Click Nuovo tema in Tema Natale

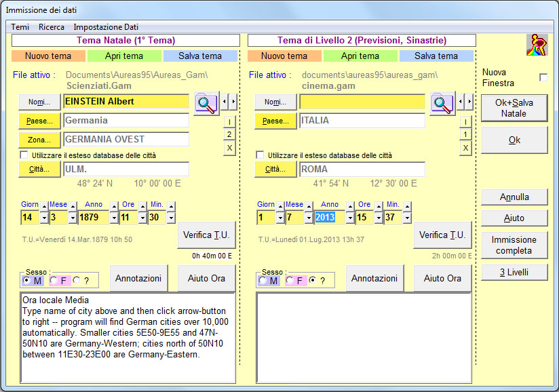coord(48,56)
